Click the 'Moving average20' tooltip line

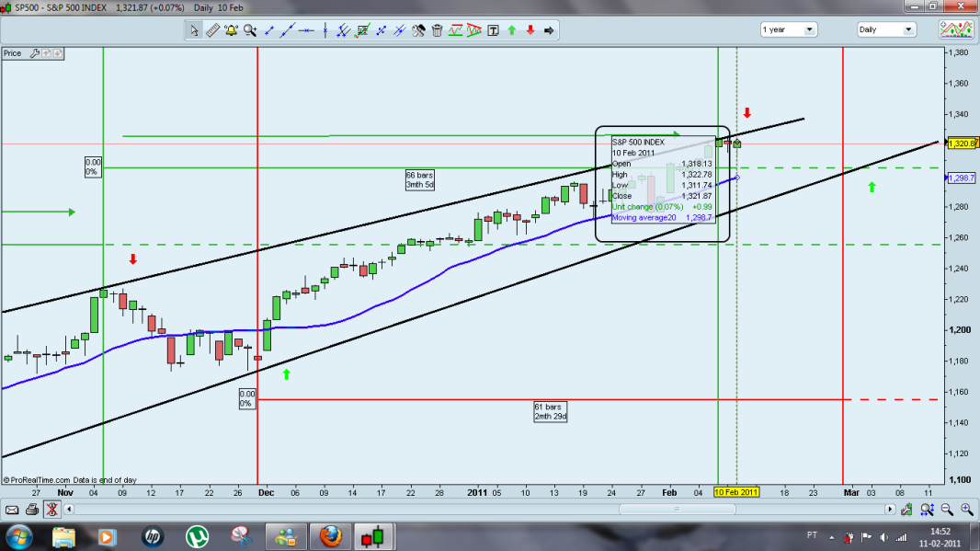click(662, 218)
